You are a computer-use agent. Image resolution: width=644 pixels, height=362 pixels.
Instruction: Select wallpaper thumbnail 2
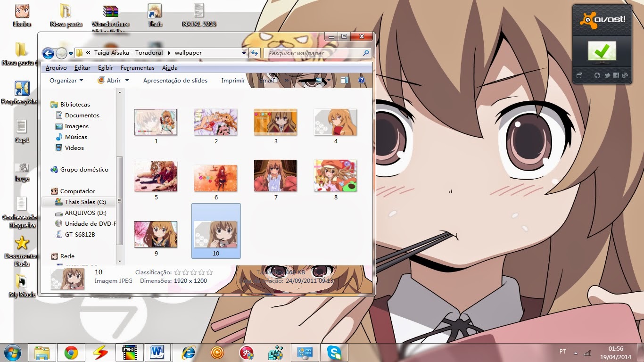(x=216, y=122)
